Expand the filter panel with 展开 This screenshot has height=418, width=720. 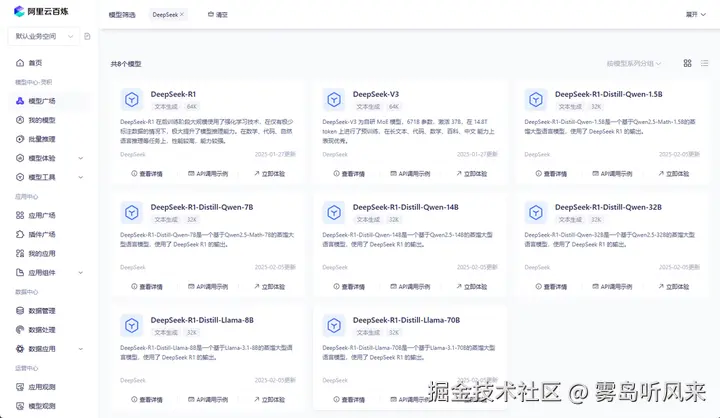pos(696,15)
